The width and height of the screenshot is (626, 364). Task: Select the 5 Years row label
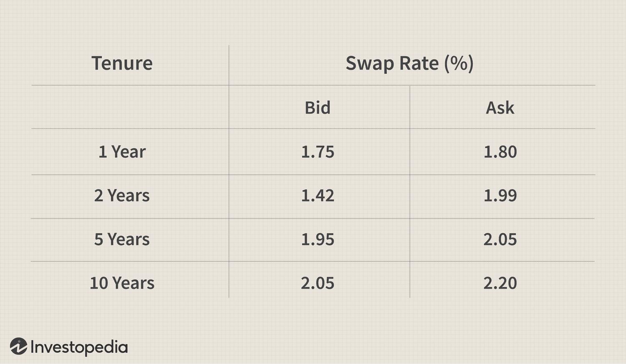[122, 239]
